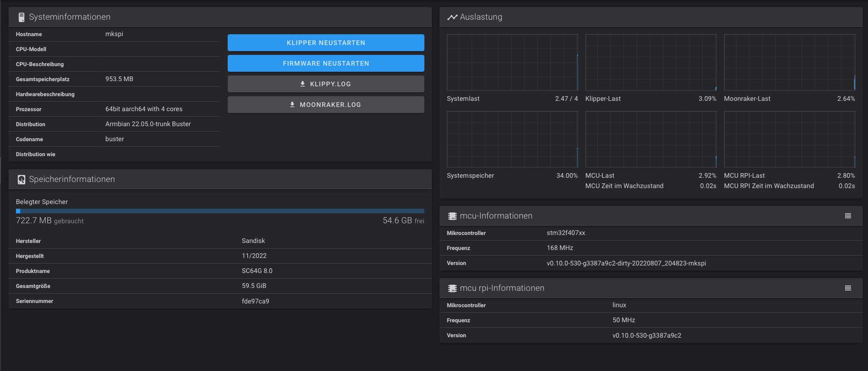Click '64bit aarch64 with 4 cores' text
Image resolution: width=868 pixels, height=371 pixels.
pos(144,109)
